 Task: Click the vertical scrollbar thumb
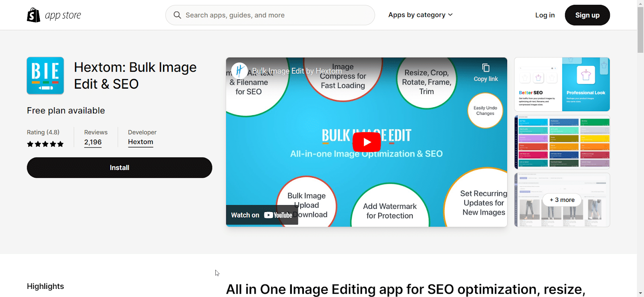tap(640, 30)
